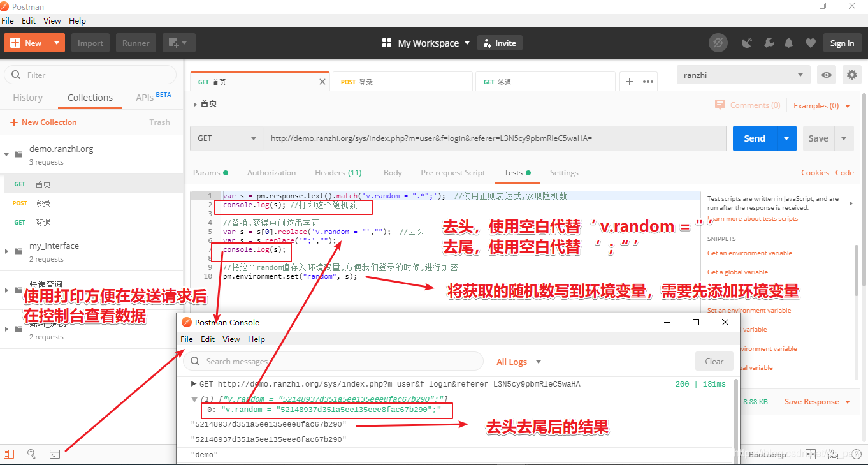Open Save Response dropdown

click(817, 402)
